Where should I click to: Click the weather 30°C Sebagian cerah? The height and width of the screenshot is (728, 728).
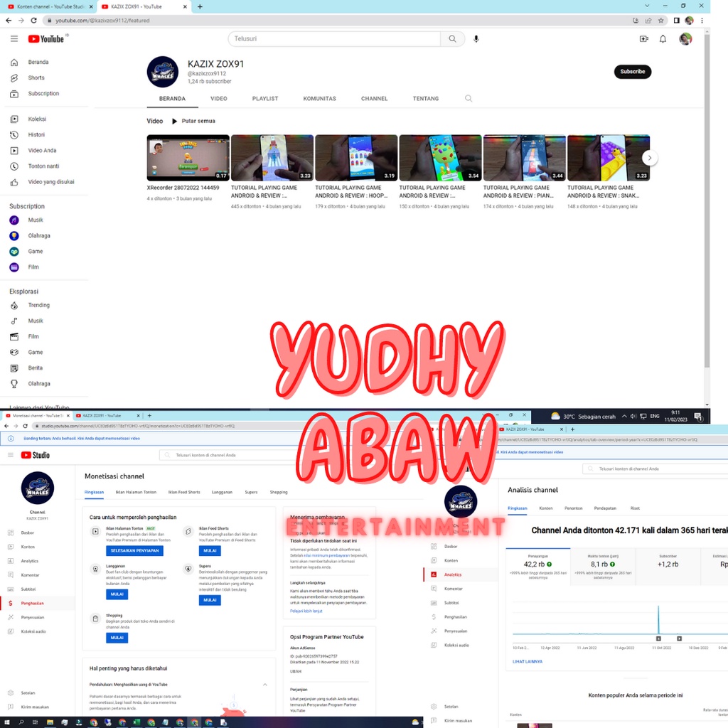583,417
